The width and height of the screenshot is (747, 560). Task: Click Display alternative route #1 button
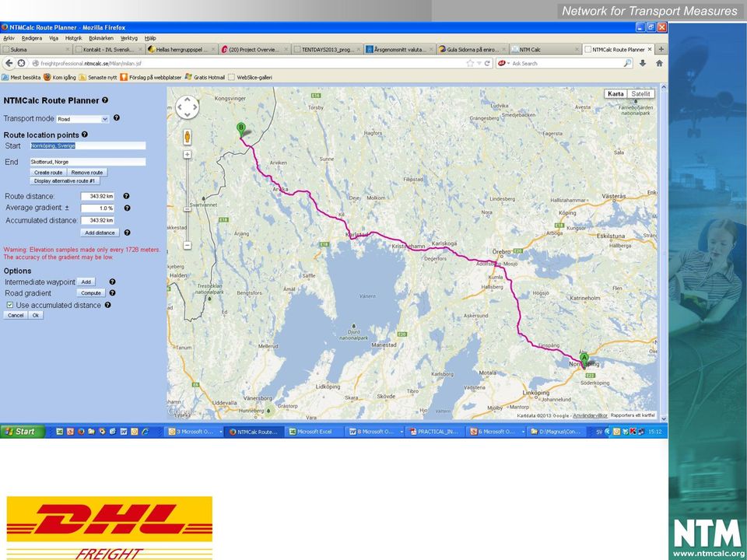point(65,181)
